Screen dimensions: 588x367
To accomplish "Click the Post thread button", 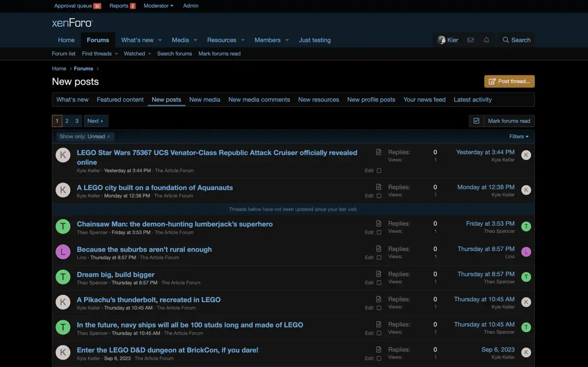I will point(509,81).
